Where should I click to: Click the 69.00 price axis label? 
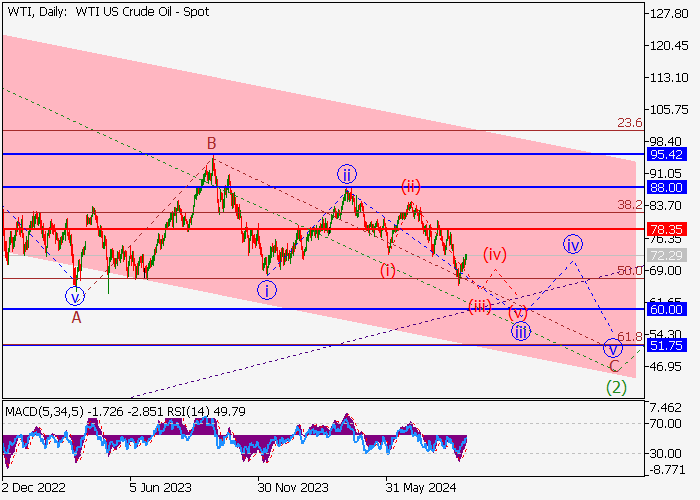tap(666, 271)
